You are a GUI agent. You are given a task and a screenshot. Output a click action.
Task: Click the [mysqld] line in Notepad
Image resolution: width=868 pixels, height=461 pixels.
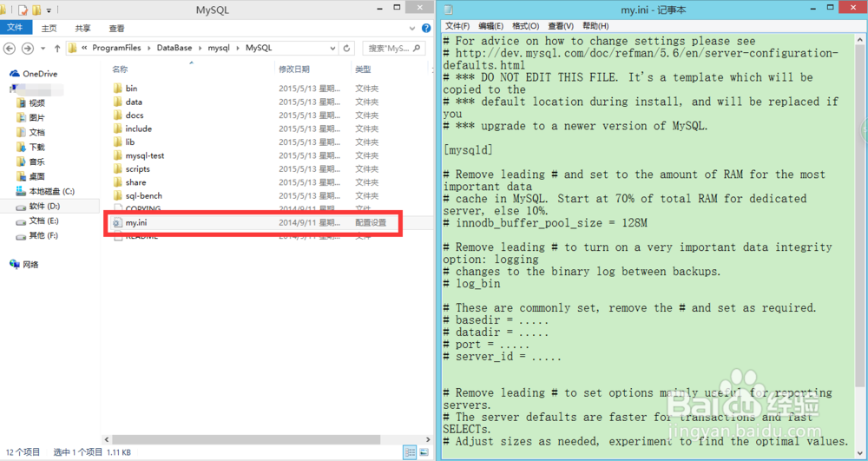468,150
